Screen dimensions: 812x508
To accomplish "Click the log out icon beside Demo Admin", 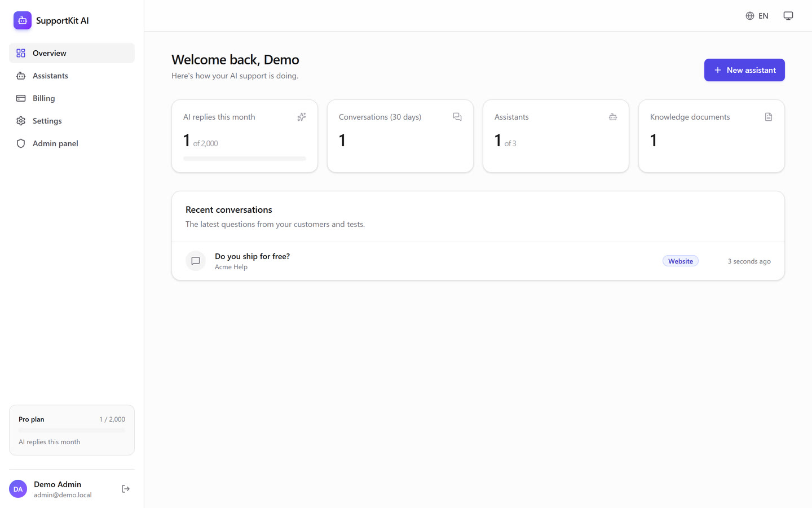I will click(126, 489).
